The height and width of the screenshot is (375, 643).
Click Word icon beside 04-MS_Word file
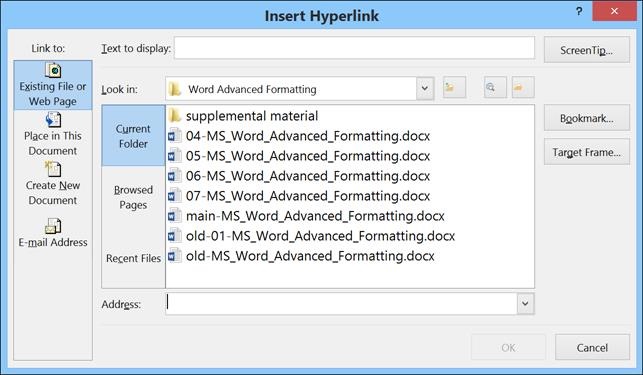pyautogui.click(x=174, y=135)
